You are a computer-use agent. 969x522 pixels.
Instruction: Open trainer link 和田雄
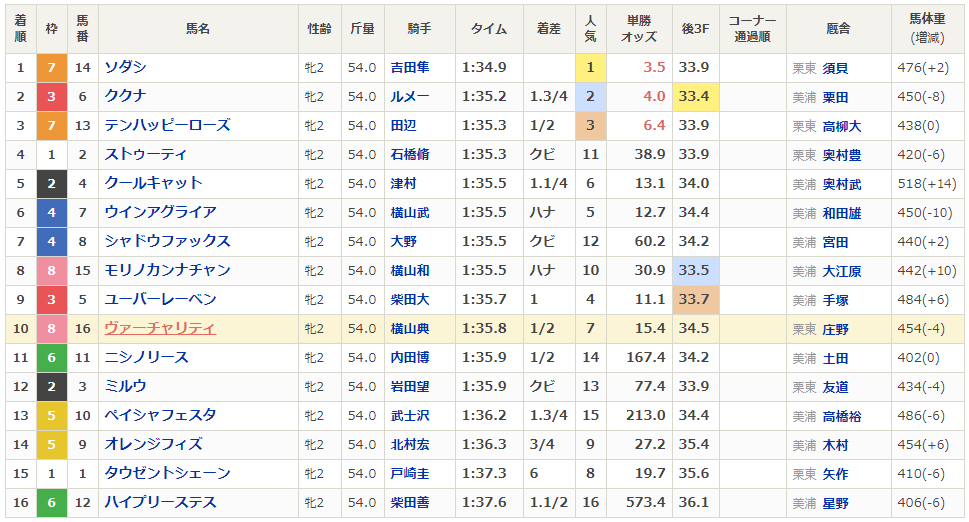[x=842, y=214]
